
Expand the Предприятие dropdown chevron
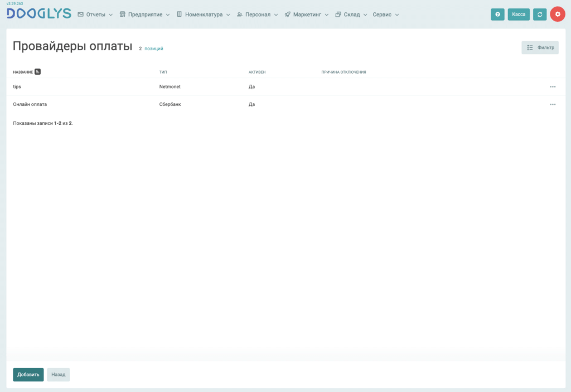(168, 15)
